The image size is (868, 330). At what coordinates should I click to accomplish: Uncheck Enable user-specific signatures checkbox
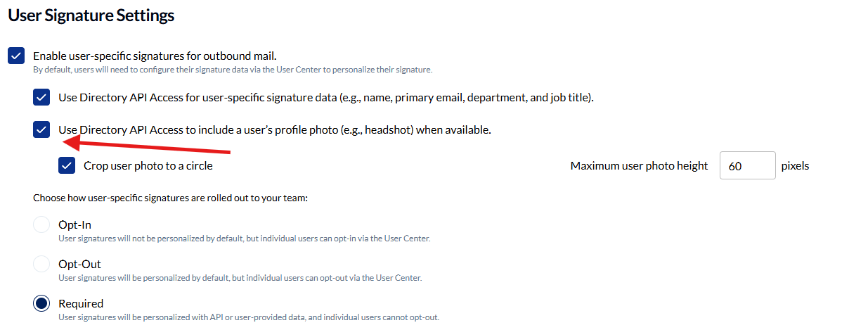click(16, 56)
